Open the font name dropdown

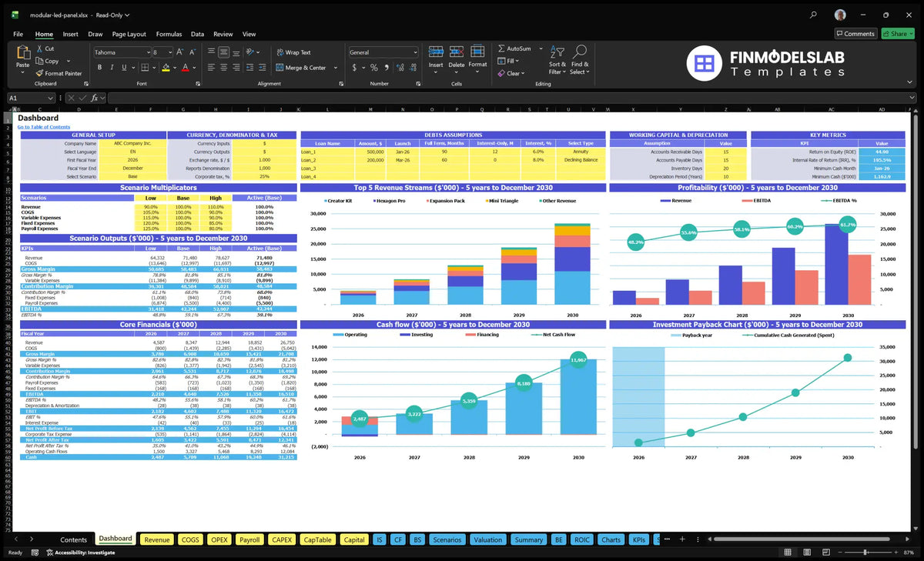click(x=147, y=52)
